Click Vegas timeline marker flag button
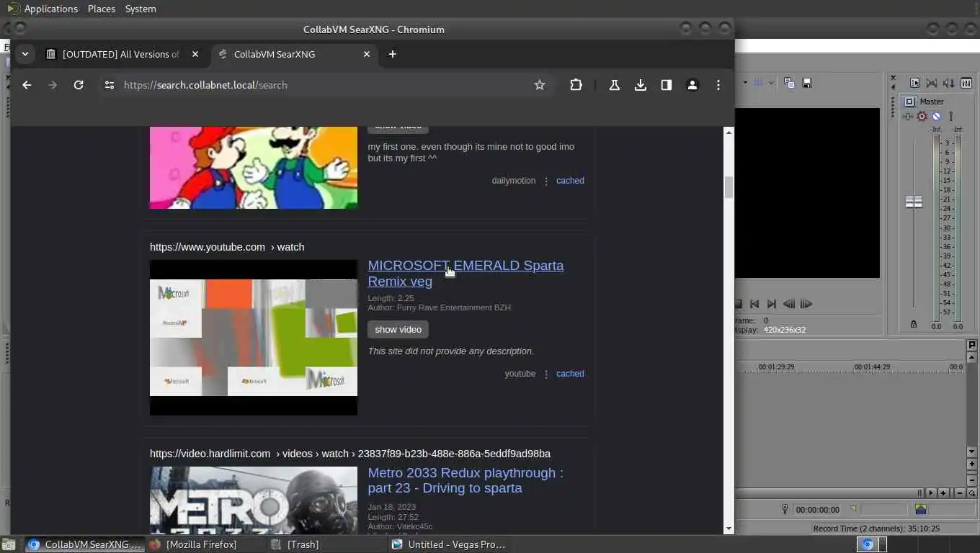The image size is (980, 553). (972, 345)
